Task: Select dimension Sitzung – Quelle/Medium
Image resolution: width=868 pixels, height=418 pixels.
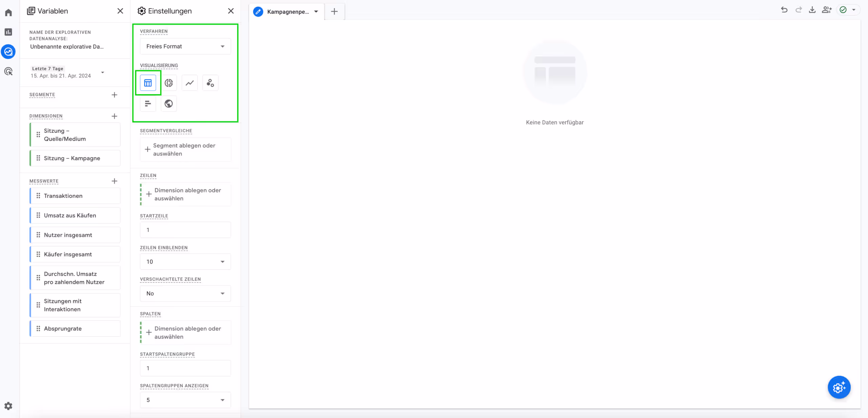Action: pyautogui.click(x=75, y=135)
